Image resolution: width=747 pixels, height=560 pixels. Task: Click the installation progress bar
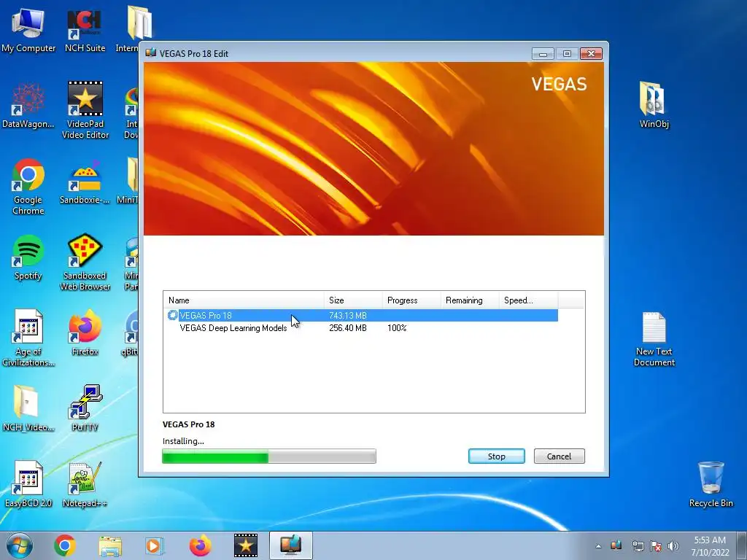click(x=269, y=456)
